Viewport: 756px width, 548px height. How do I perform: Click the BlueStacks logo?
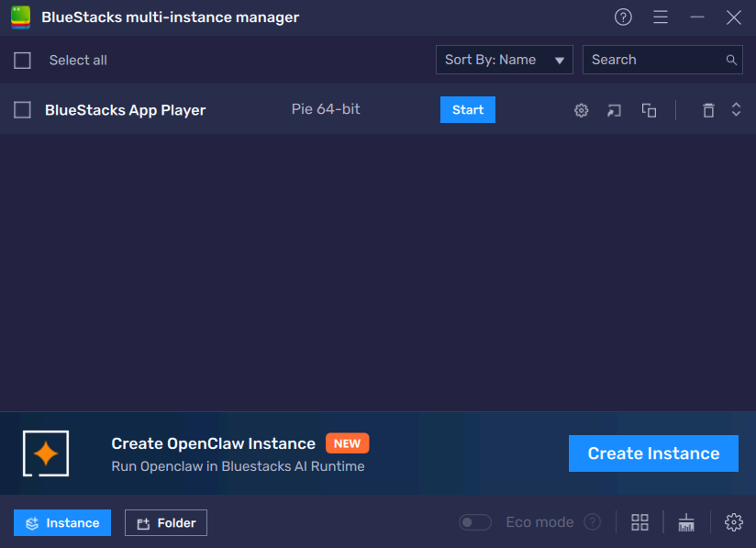click(x=21, y=17)
